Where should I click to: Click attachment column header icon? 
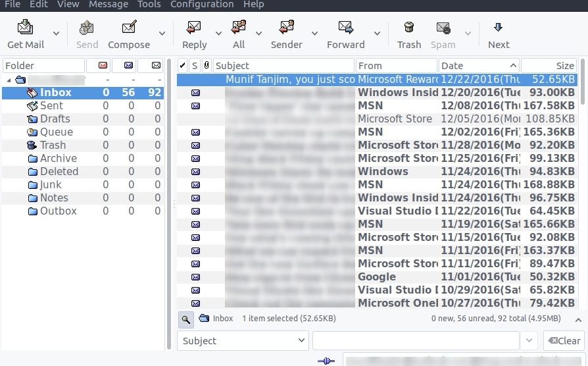coord(207,65)
